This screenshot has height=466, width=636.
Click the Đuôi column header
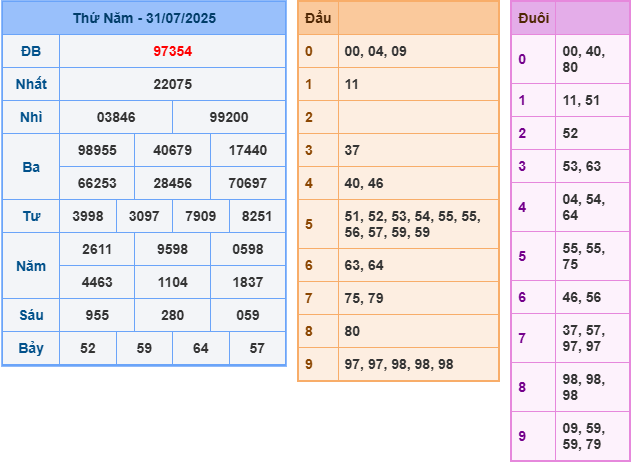534,18
